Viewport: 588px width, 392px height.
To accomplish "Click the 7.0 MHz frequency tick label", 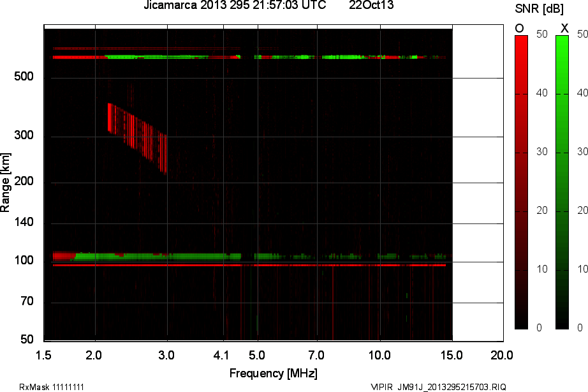I will [x=316, y=355].
